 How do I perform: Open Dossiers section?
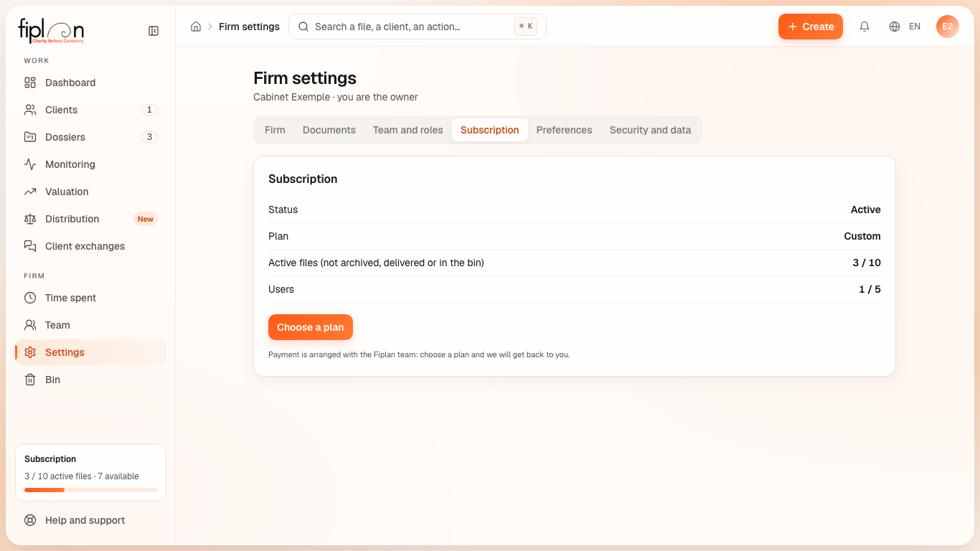pos(90,137)
